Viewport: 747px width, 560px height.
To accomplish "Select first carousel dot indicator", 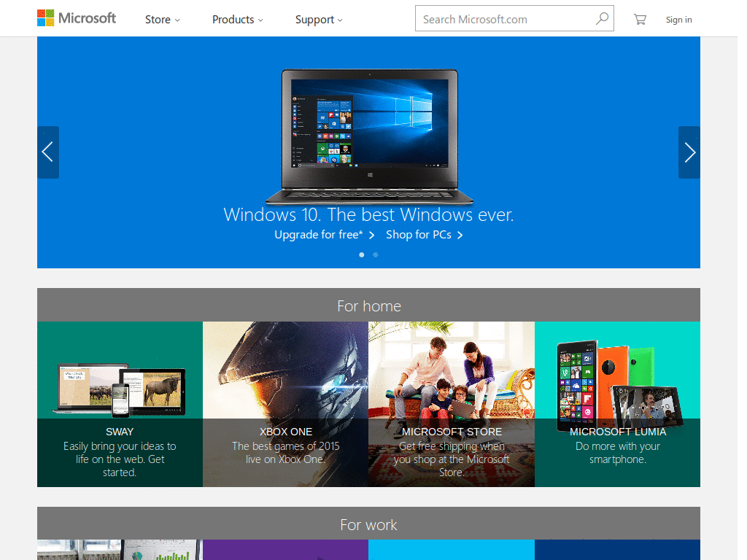I will click(362, 254).
